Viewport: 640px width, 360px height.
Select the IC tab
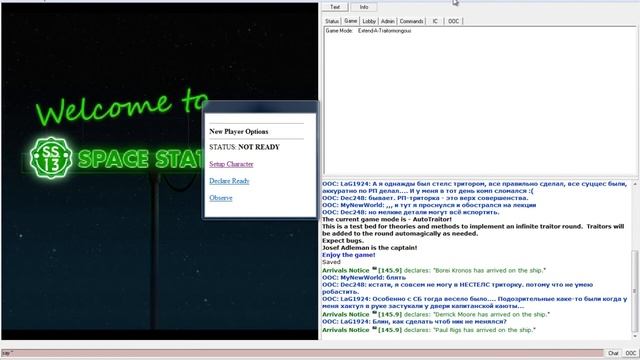[x=435, y=21]
